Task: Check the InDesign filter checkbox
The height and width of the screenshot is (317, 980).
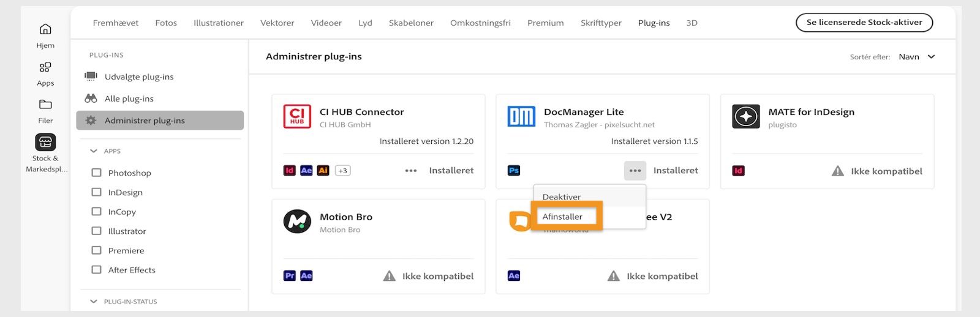Action: (x=96, y=192)
